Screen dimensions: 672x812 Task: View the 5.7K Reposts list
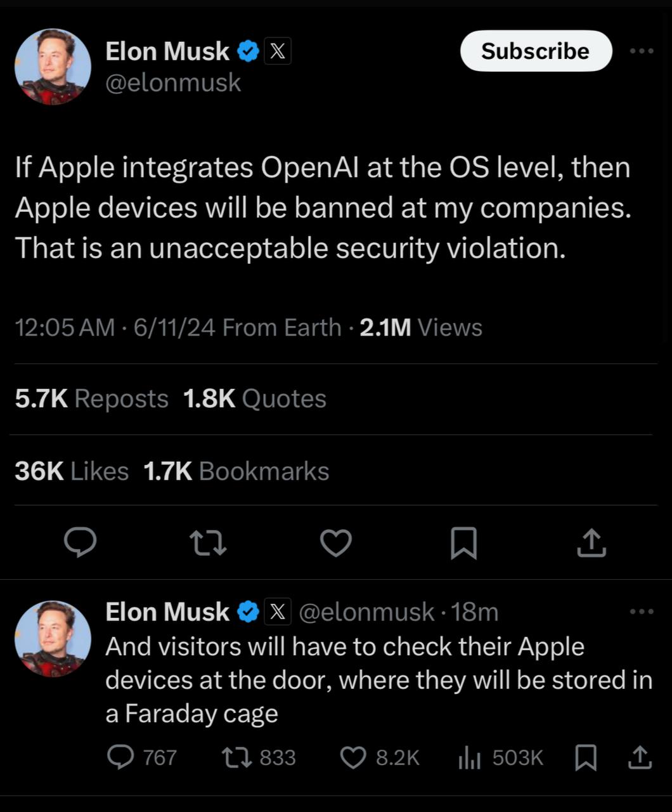(x=92, y=399)
